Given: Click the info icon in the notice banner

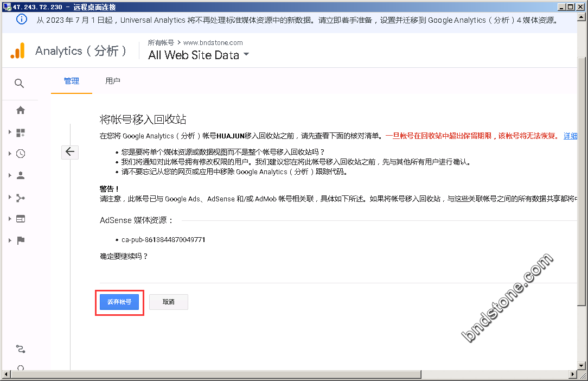Looking at the screenshot, I should [x=22, y=19].
